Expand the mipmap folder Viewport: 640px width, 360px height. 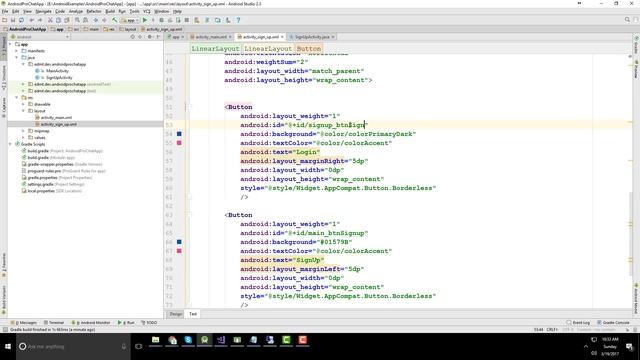pos(23,131)
